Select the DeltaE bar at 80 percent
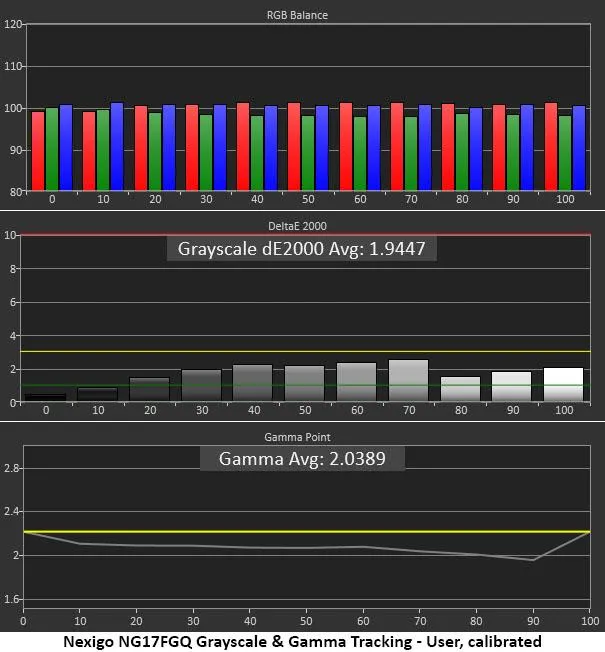Viewport: 605px width, 652px height. [x=460, y=389]
